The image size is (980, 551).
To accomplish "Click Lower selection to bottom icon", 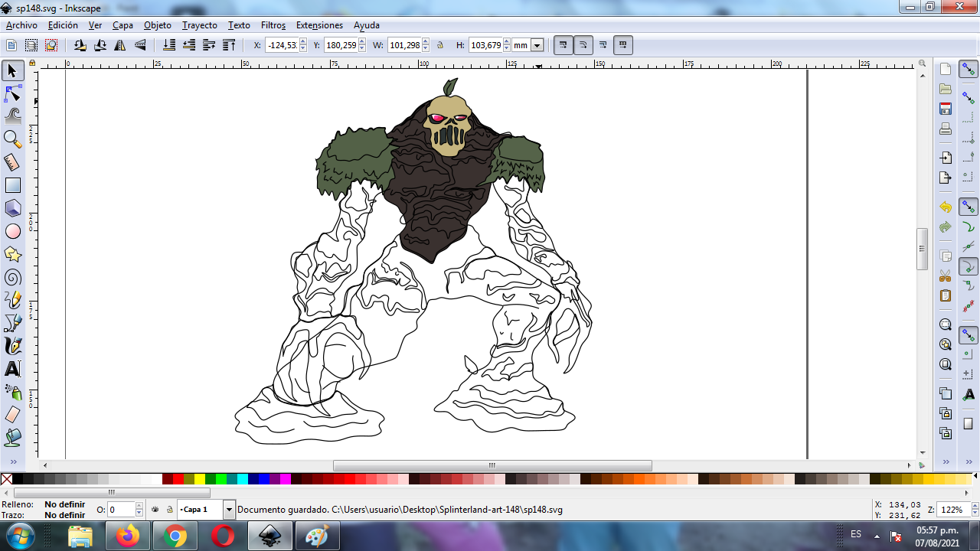I will click(x=169, y=45).
